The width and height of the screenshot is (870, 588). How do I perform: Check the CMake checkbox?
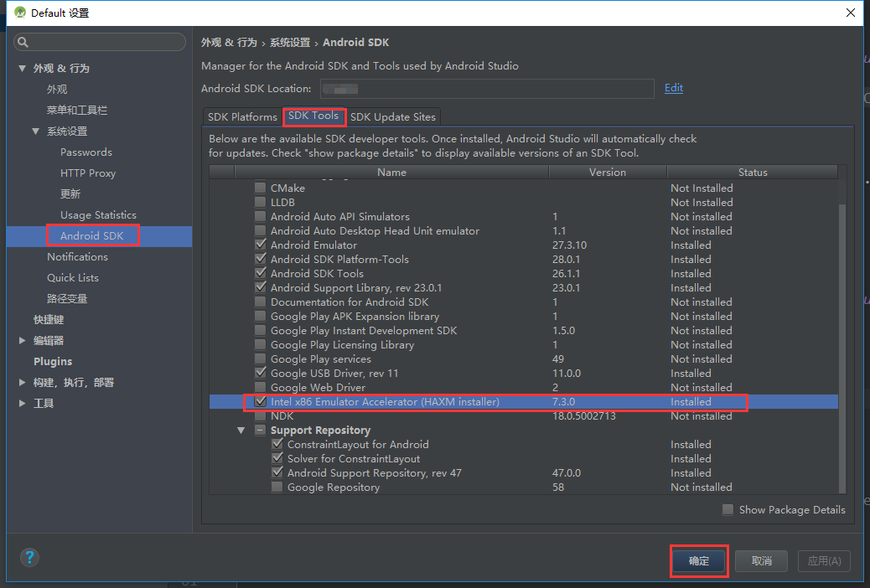click(260, 188)
